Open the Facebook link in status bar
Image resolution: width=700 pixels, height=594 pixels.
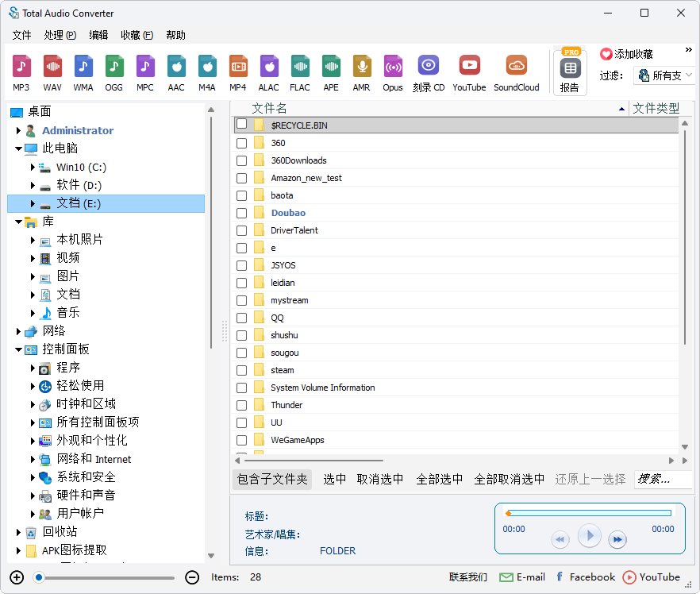coord(585,577)
